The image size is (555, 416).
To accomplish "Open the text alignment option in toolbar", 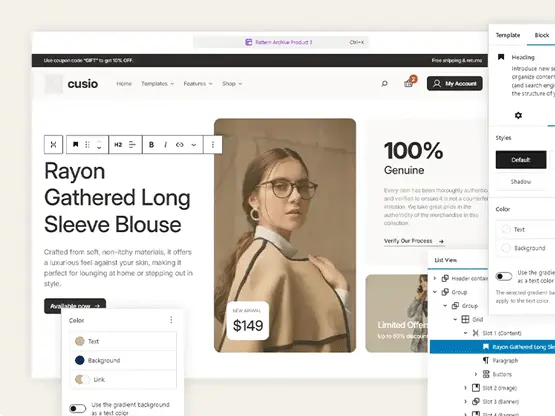I will pyautogui.click(x=132, y=144).
